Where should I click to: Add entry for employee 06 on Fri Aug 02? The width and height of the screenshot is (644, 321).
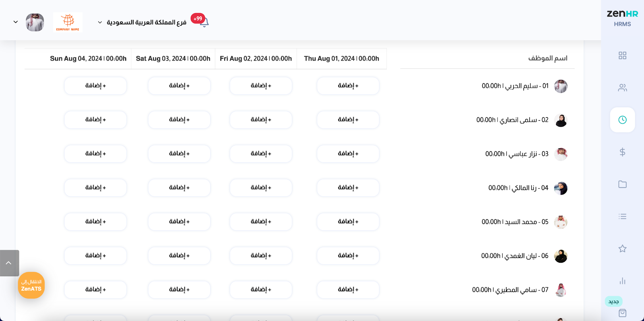(x=261, y=255)
